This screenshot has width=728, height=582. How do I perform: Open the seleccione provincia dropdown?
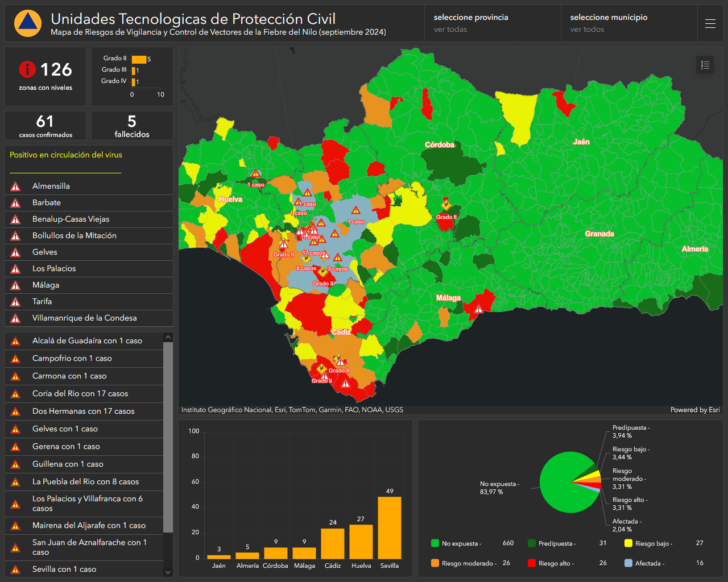[x=493, y=23]
